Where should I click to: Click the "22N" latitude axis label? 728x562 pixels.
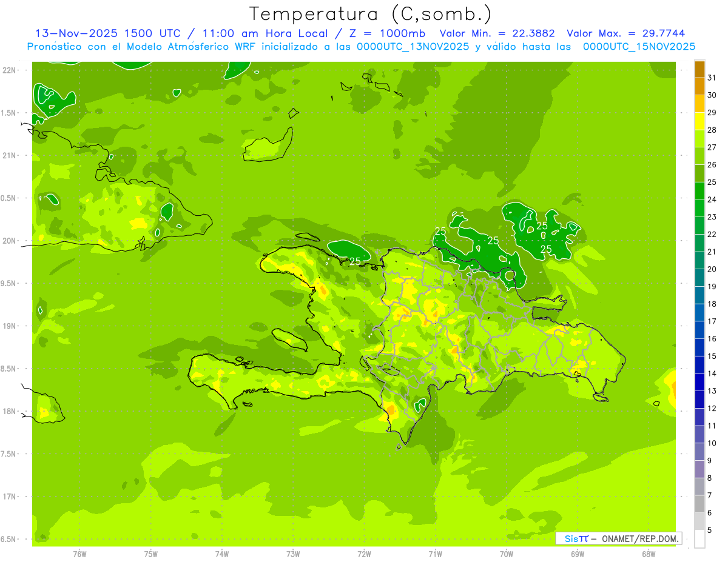[10, 70]
